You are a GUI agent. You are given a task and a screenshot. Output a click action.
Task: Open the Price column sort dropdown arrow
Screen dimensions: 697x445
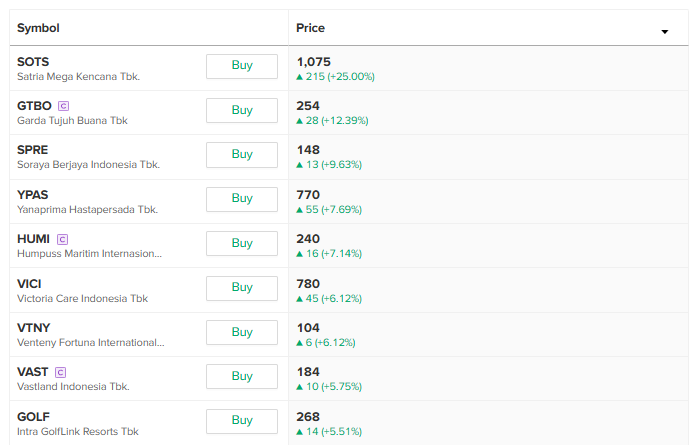(664, 31)
